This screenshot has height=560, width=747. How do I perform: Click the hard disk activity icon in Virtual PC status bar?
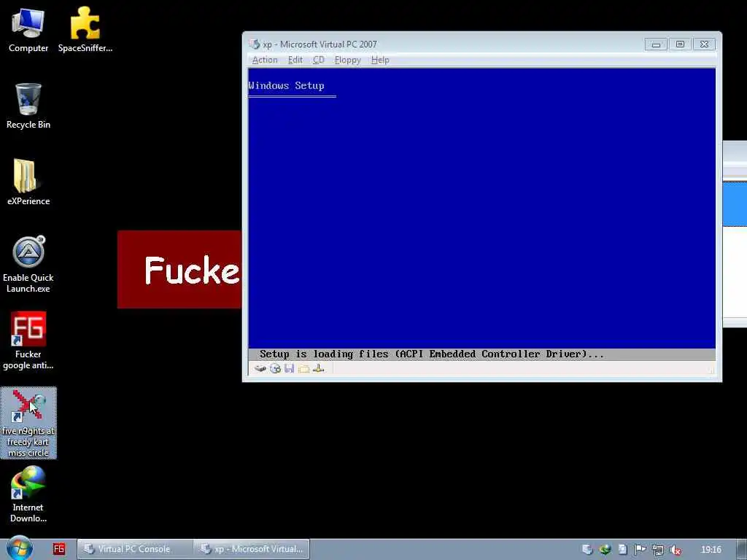(260, 368)
